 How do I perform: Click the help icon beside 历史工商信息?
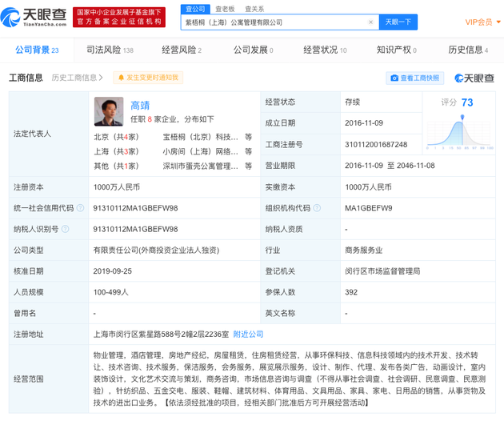click(102, 78)
